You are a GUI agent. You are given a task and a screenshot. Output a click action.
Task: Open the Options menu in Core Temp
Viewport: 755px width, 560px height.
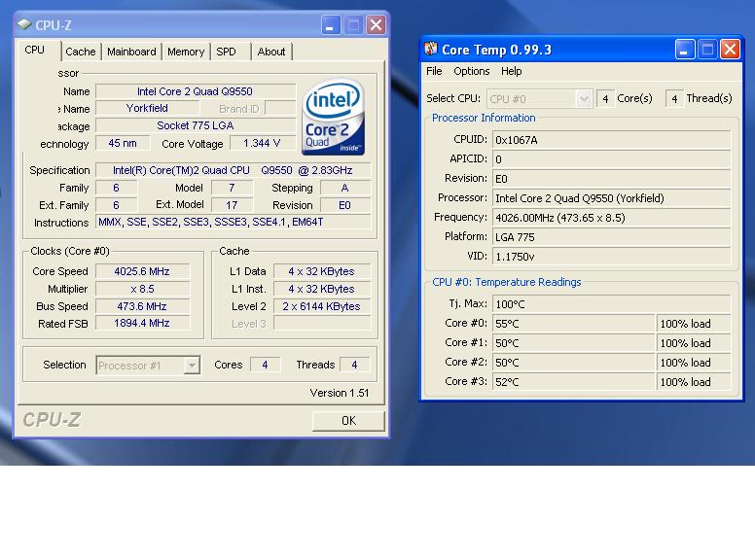[x=472, y=71]
